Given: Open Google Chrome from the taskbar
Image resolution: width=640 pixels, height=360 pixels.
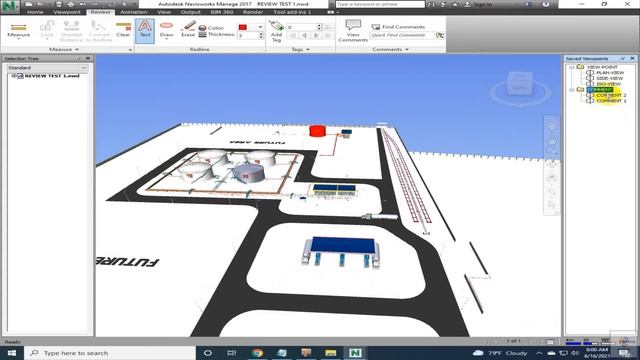Looking at the screenshot, I should (x=257, y=353).
